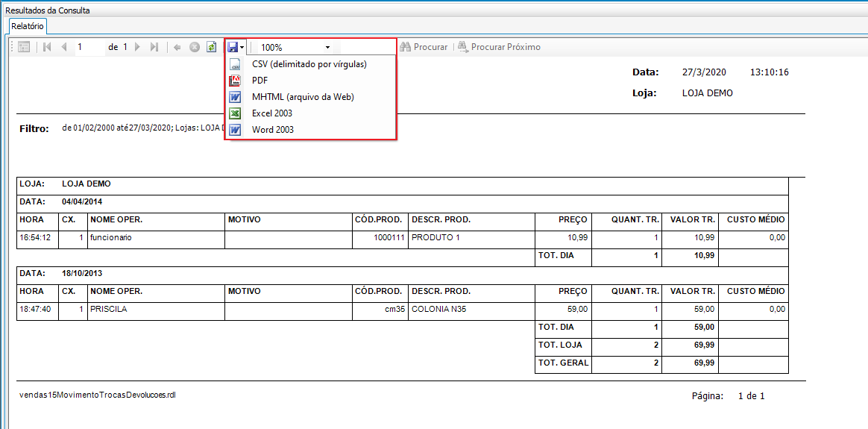This screenshot has width=868, height=429.
Task: Toggle the document map icon
Action: [x=24, y=48]
